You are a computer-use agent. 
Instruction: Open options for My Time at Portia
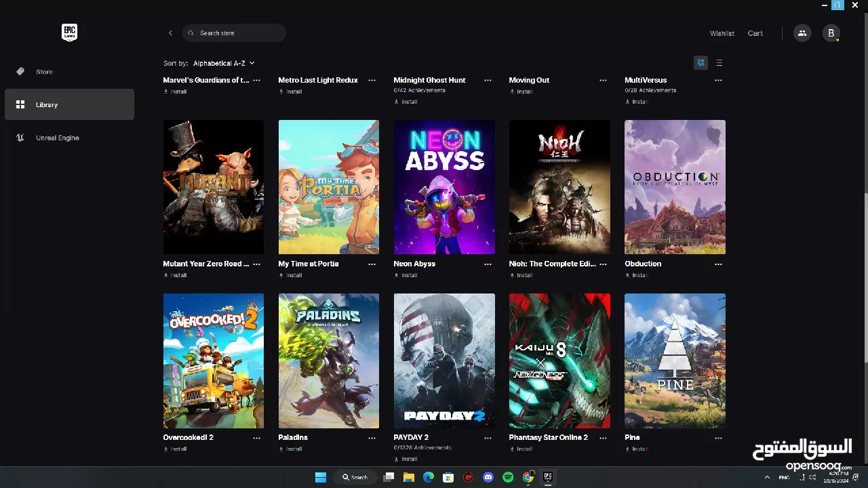[x=372, y=264]
